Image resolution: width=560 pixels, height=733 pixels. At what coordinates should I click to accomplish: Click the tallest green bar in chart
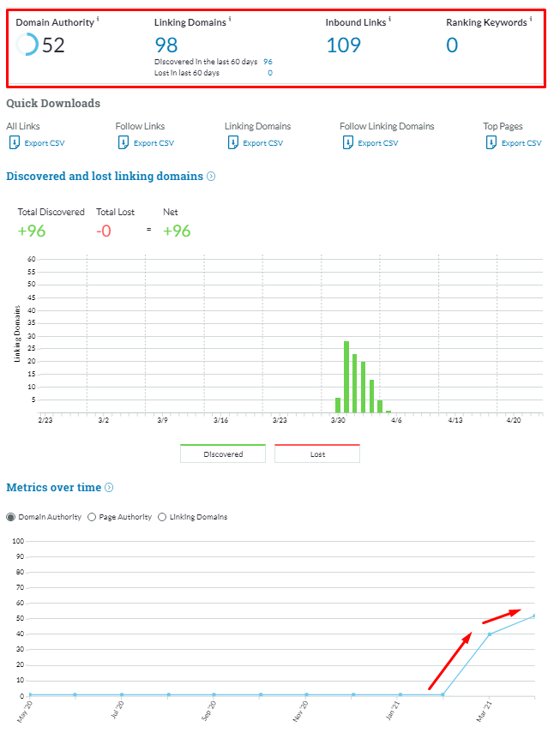point(346,376)
